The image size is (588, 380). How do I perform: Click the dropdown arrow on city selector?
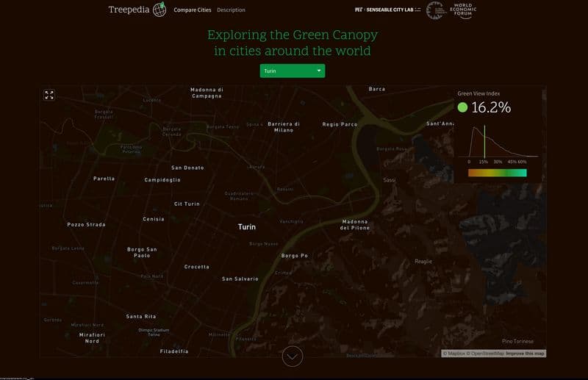pyautogui.click(x=318, y=71)
